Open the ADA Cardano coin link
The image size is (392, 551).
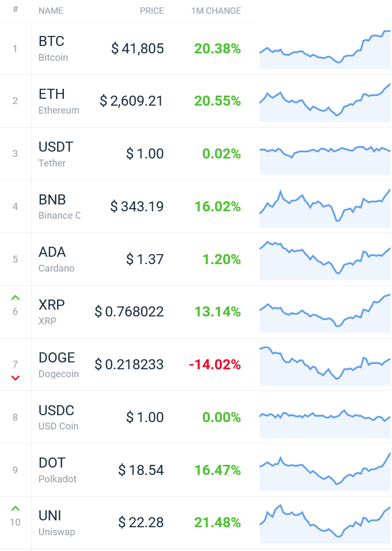point(57,259)
